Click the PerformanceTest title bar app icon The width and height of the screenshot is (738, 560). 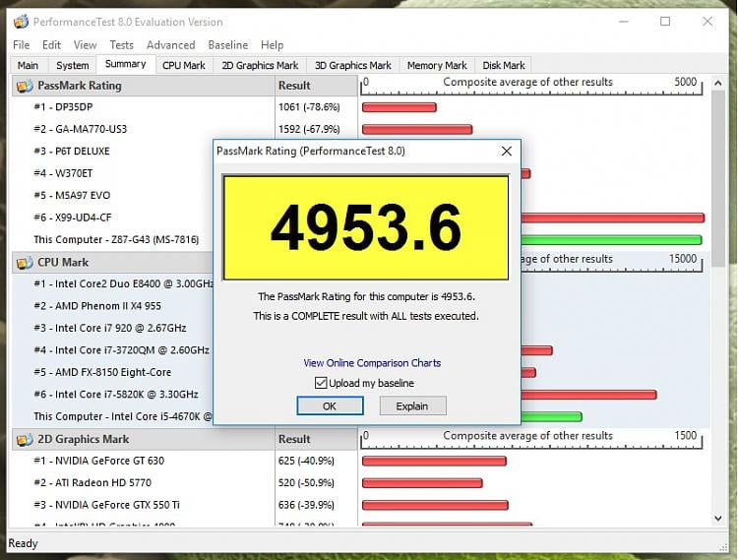tap(22, 22)
